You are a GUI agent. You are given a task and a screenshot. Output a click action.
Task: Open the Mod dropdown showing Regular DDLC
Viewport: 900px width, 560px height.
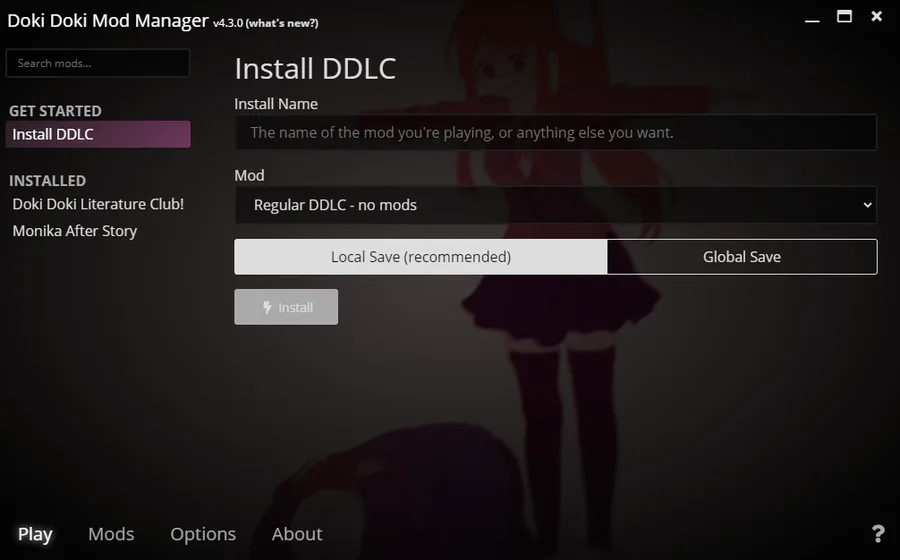coord(556,205)
